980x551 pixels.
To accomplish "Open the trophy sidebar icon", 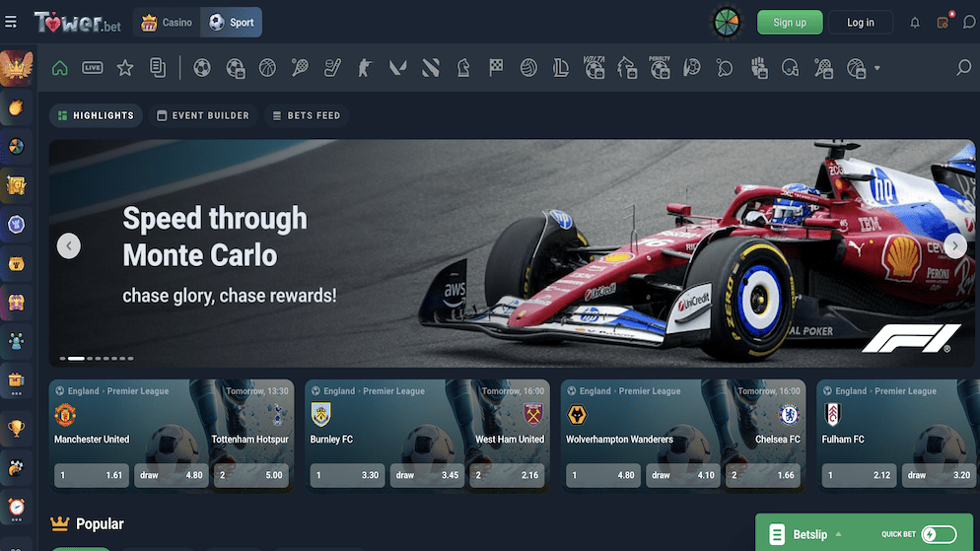I will point(16,428).
